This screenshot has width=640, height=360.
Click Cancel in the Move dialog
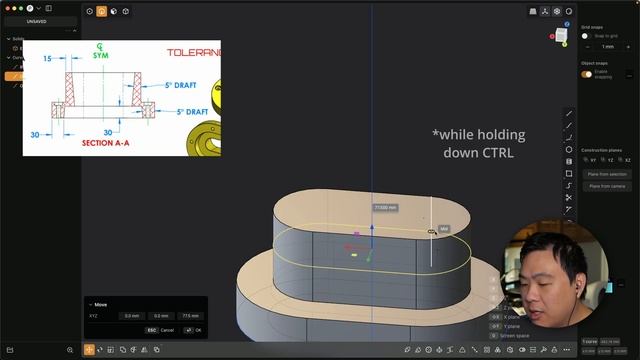[x=160, y=330]
